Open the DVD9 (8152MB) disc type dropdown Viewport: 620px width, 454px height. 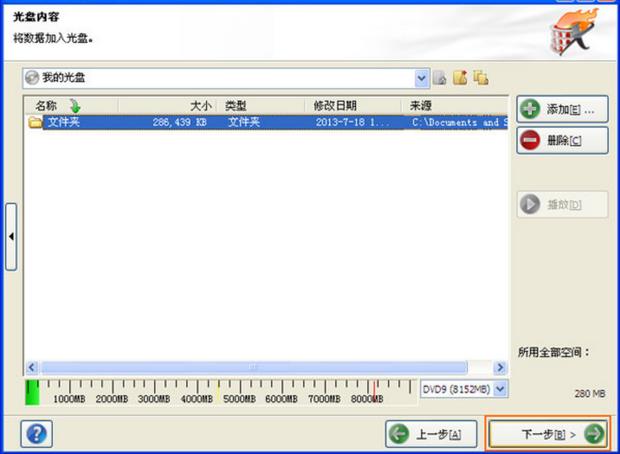500,388
